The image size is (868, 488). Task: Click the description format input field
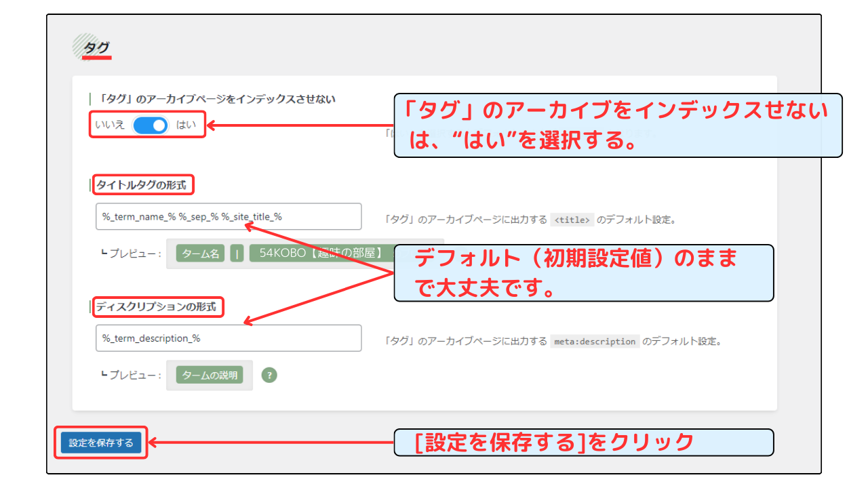coord(229,338)
